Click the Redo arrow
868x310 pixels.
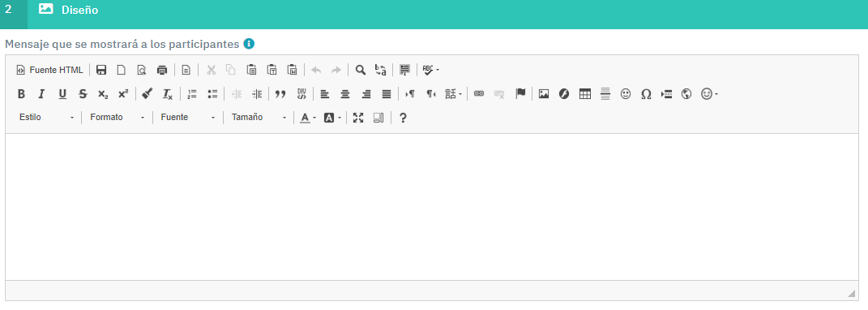point(336,70)
